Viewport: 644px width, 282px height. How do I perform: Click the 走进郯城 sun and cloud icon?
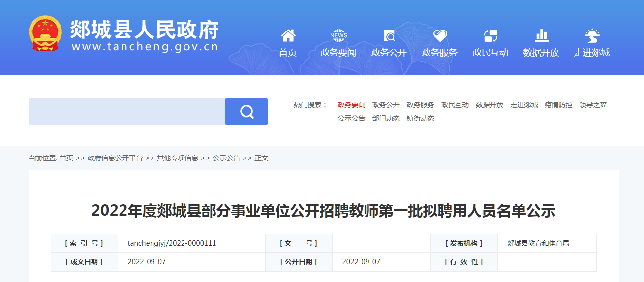[592, 35]
